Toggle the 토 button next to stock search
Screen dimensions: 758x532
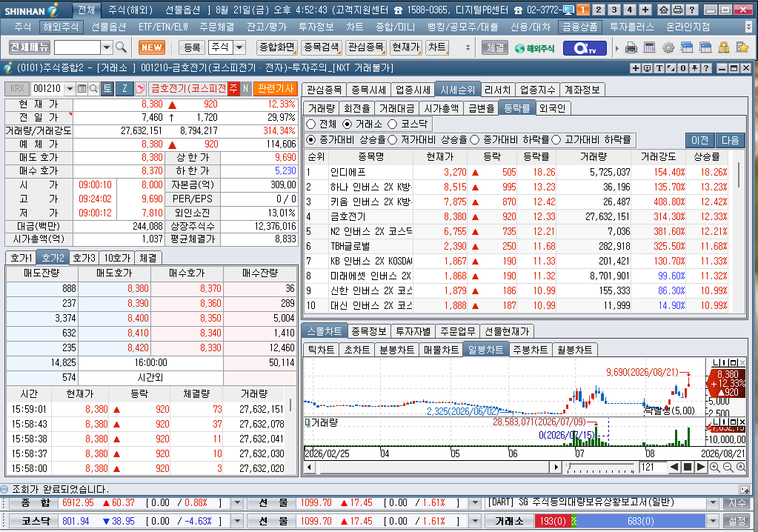point(107,88)
